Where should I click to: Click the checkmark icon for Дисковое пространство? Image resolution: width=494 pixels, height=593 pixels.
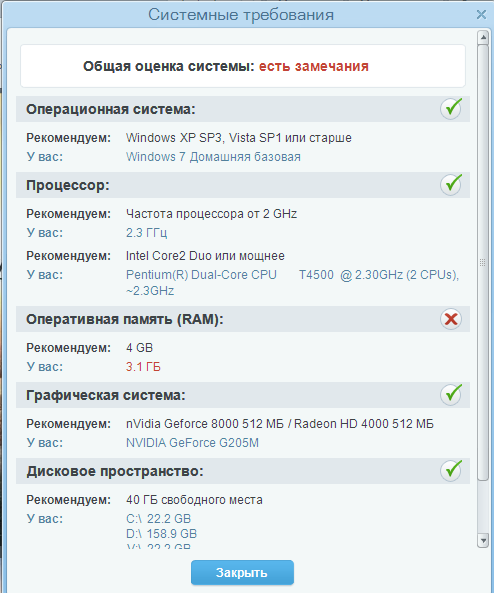pyautogui.click(x=451, y=471)
